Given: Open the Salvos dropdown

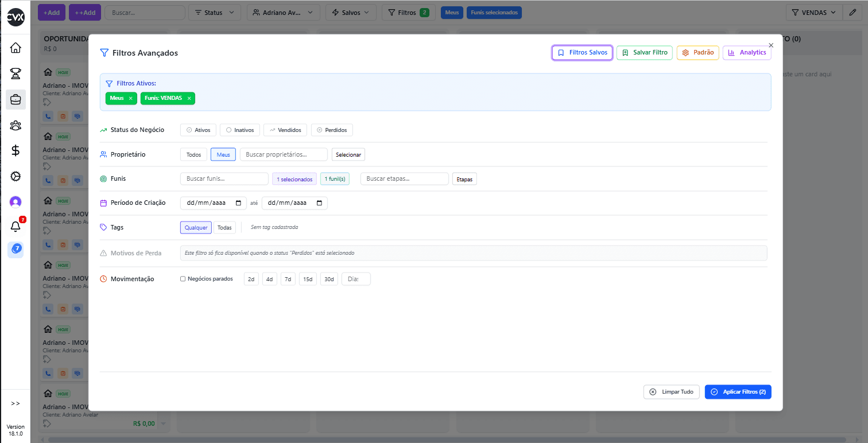Looking at the screenshot, I should [350, 12].
